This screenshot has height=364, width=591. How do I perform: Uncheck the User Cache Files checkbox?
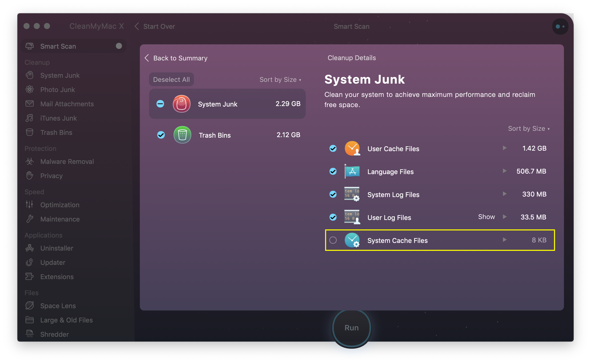(x=333, y=149)
